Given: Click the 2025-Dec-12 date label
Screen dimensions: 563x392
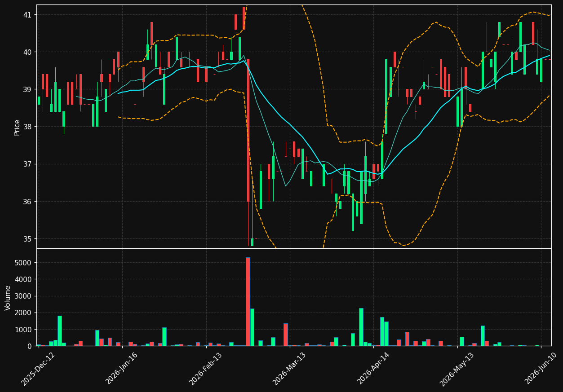Looking at the screenshot, I should [x=38, y=369].
